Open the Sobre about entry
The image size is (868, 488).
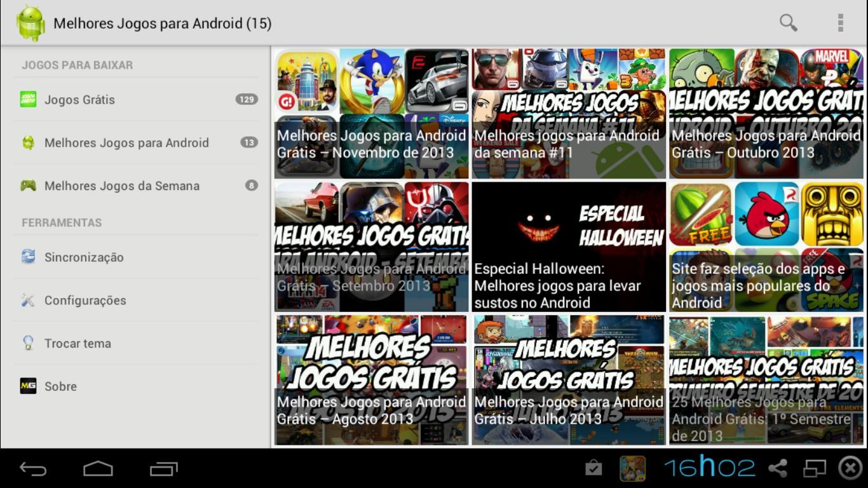(x=136, y=386)
